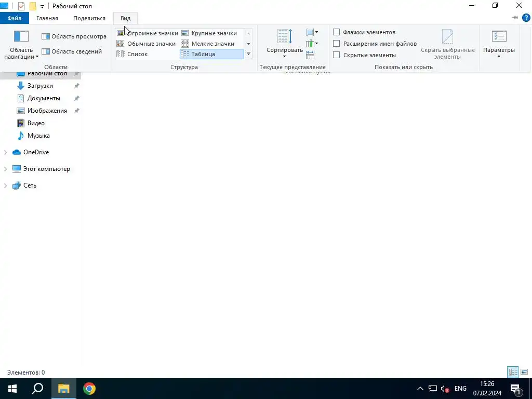Click quick access Properties checkmark icon
532x399 pixels.
tap(21, 6)
